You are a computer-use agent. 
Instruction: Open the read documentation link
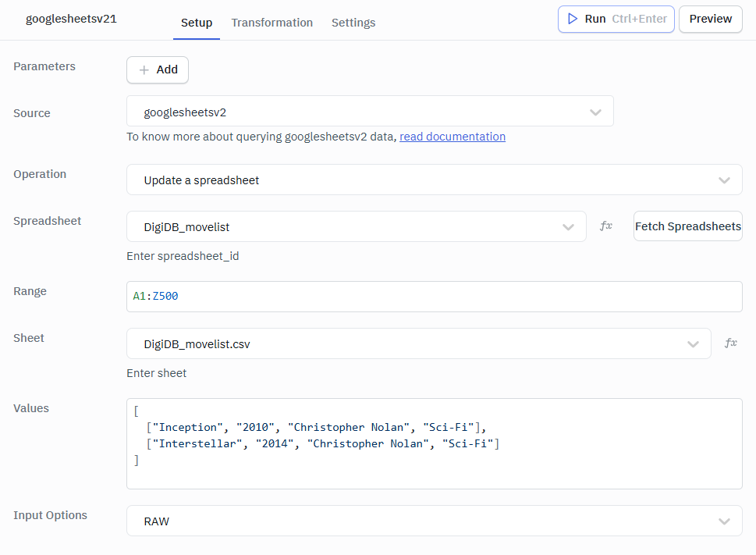(x=453, y=137)
